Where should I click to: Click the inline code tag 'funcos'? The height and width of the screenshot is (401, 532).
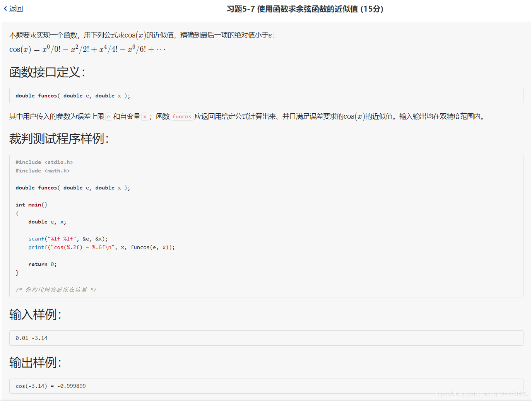point(182,116)
